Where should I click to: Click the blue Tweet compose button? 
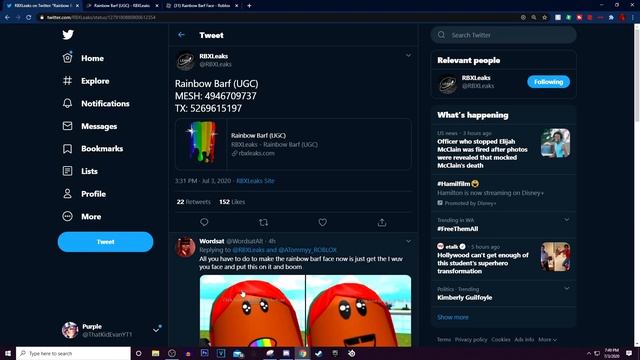coord(105,242)
